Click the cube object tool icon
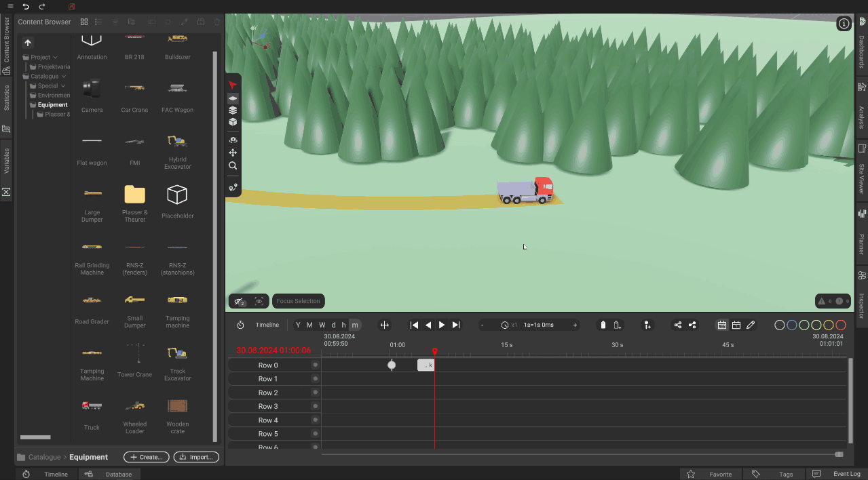Image resolution: width=868 pixels, height=480 pixels. tap(233, 122)
